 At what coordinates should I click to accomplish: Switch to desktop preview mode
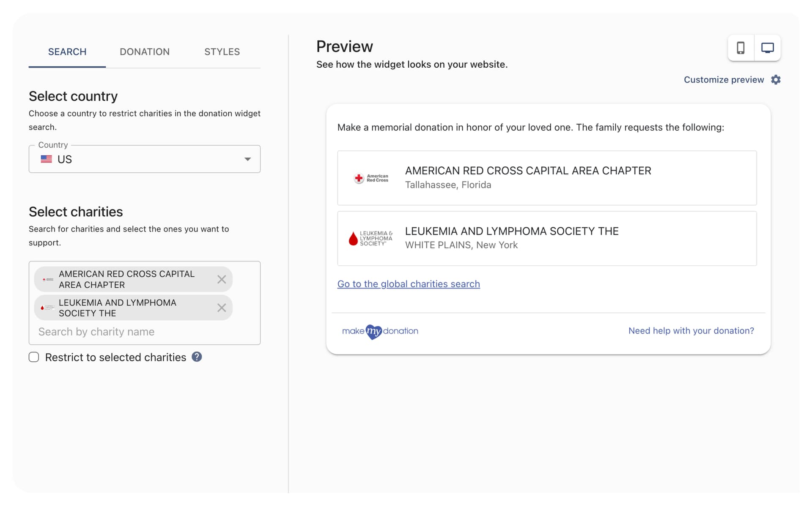point(767,48)
